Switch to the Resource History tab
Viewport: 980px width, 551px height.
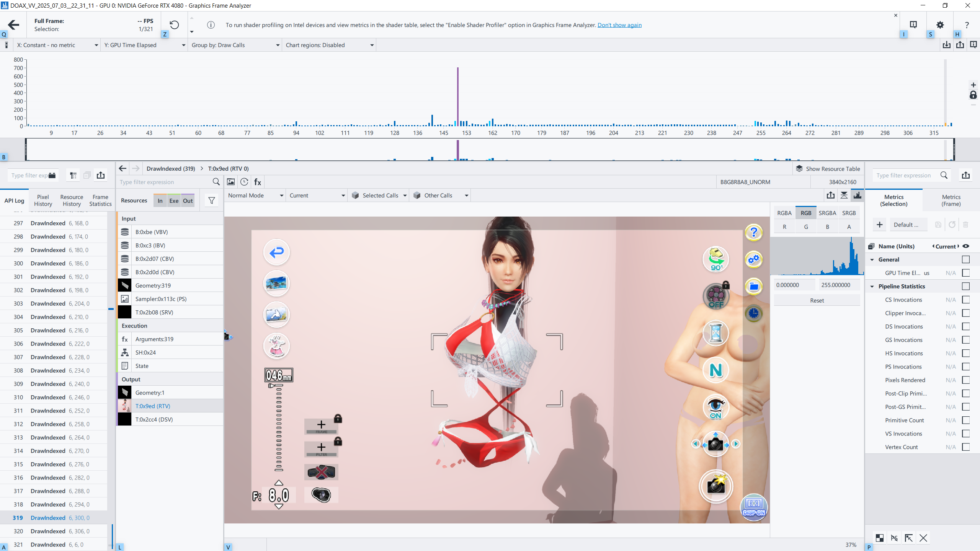click(72, 201)
